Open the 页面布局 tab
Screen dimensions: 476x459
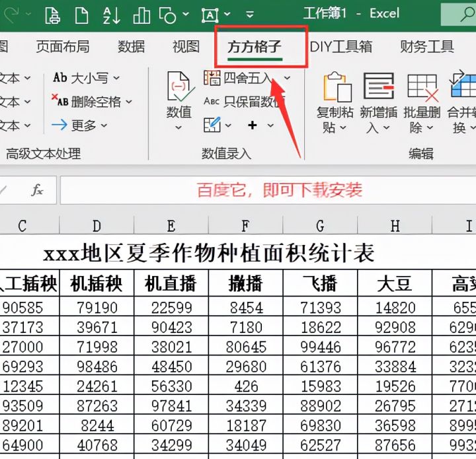[63, 47]
